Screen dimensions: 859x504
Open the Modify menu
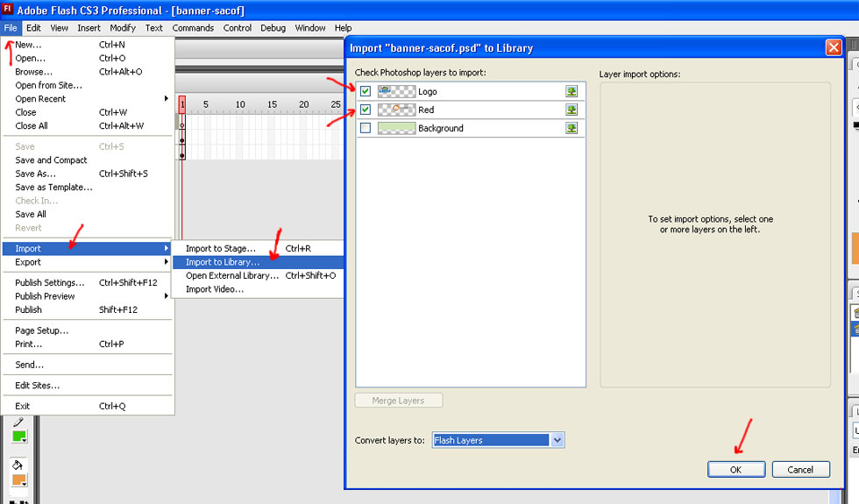click(x=123, y=28)
